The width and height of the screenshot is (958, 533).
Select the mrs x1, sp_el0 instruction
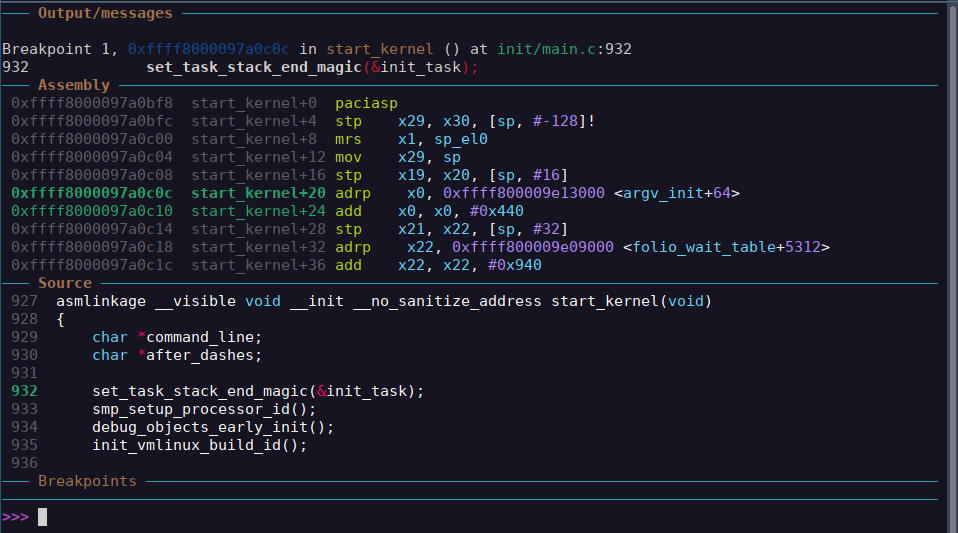point(411,139)
